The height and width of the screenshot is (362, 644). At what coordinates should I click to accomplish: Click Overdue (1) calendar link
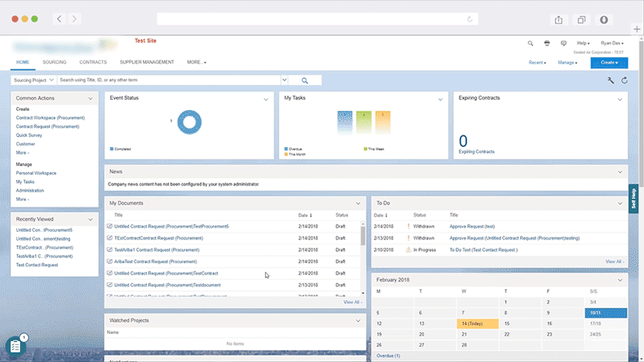(x=388, y=356)
